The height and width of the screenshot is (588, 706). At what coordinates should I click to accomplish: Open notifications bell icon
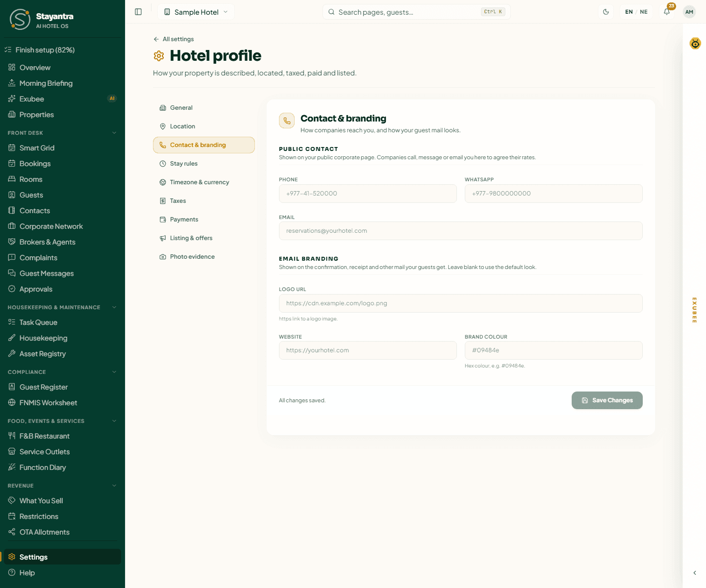click(667, 12)
